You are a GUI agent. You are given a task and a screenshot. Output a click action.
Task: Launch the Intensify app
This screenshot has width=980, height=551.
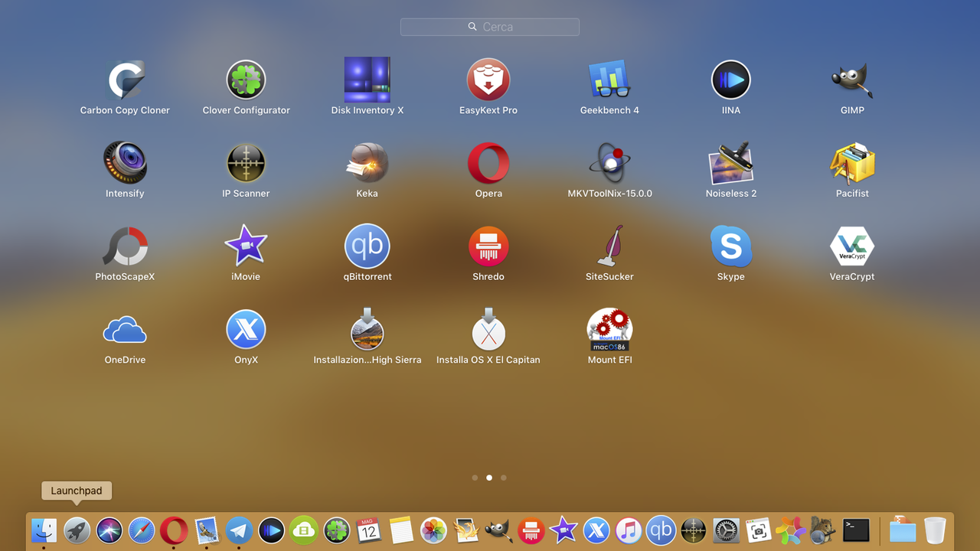125,163
